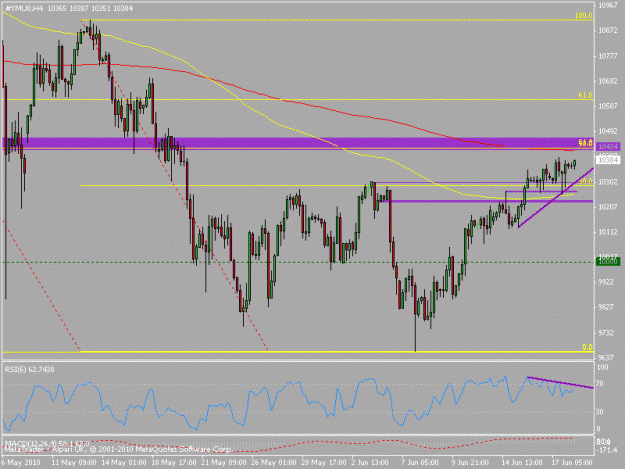The width and height of the screenshot is (625, 469).
Task: Click the 17 Jun 05:00 time label
Action: point(572,462)
